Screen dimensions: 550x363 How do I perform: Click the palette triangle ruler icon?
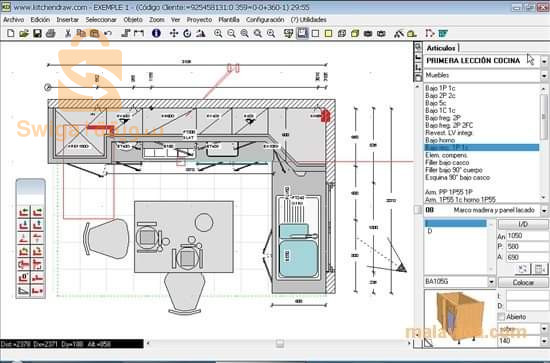24,291
